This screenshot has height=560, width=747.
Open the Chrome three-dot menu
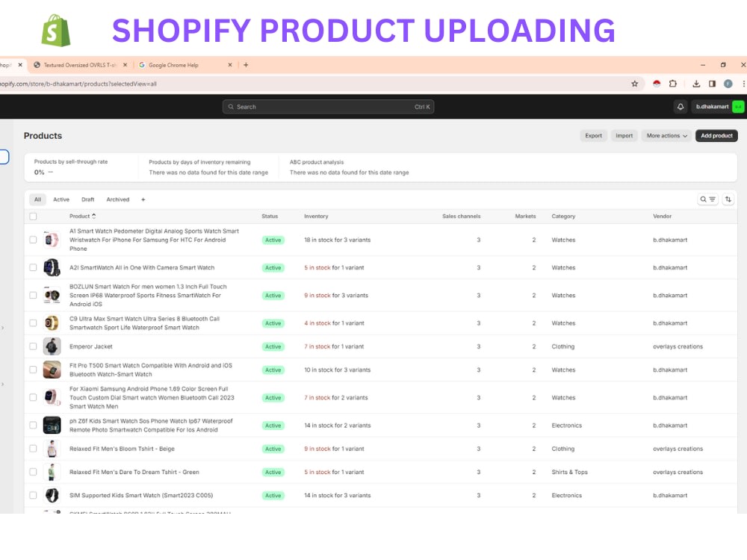(x=744, y=84)
